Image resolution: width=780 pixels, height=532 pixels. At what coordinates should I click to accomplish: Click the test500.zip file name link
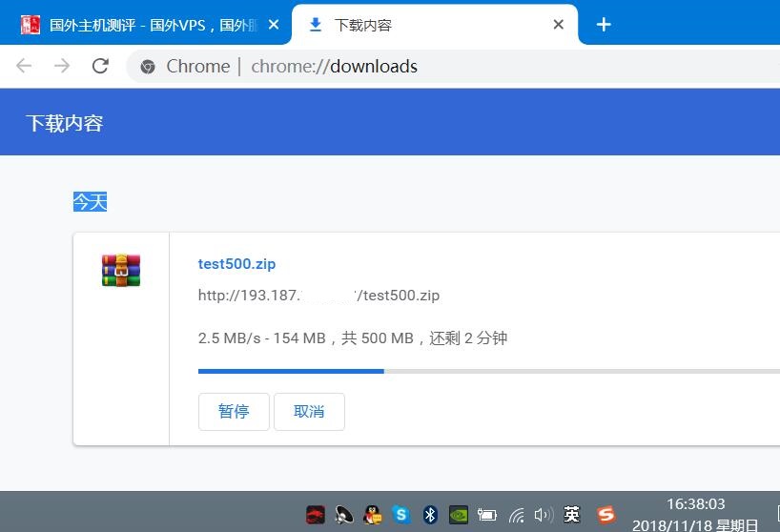236,264
